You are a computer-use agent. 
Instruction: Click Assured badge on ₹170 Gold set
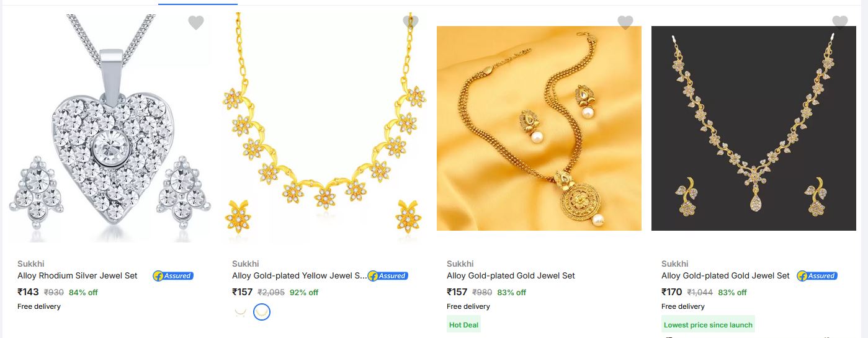pyautogui.click(x=817, y=276)
